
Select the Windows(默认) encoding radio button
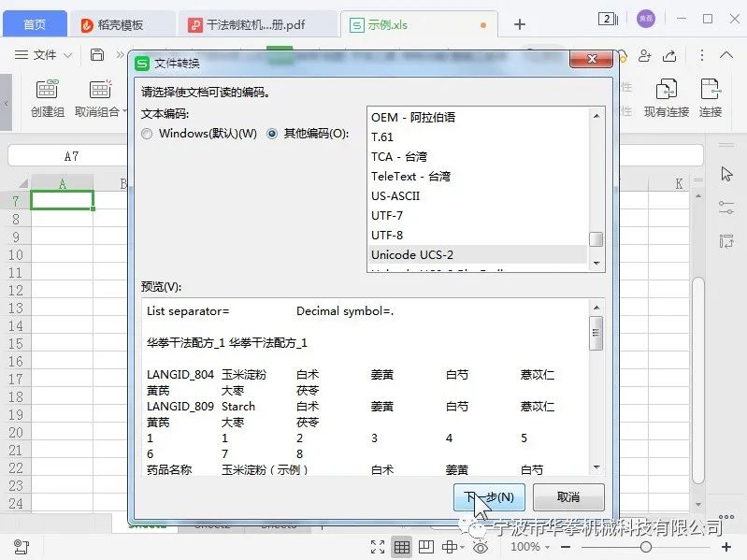(147, 134)
